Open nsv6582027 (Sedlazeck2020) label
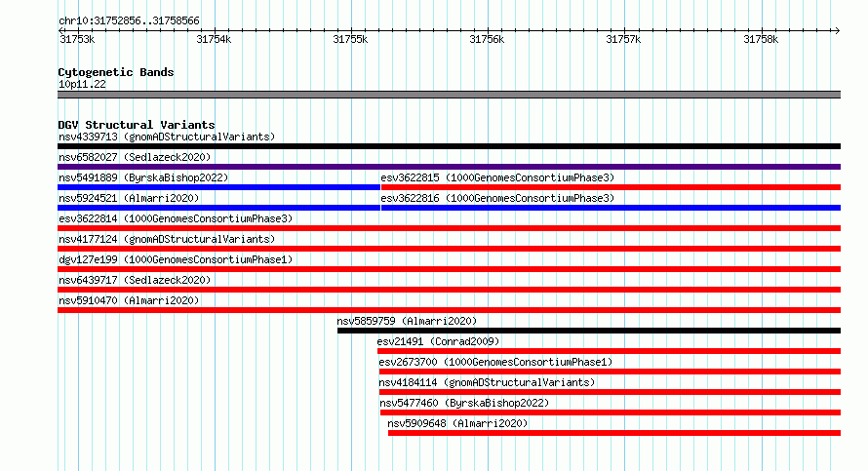Viewport: 868px width, 471px height. tap(135, 157)
